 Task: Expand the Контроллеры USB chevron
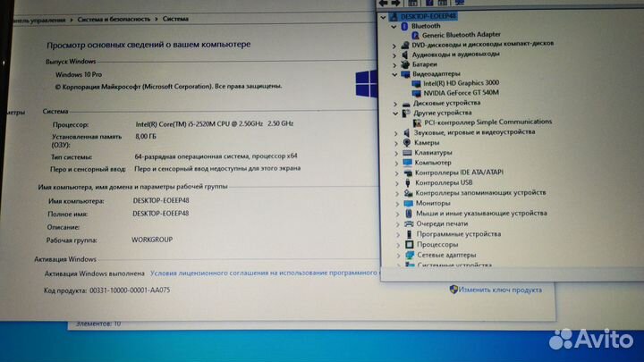(x=397, y=183)
